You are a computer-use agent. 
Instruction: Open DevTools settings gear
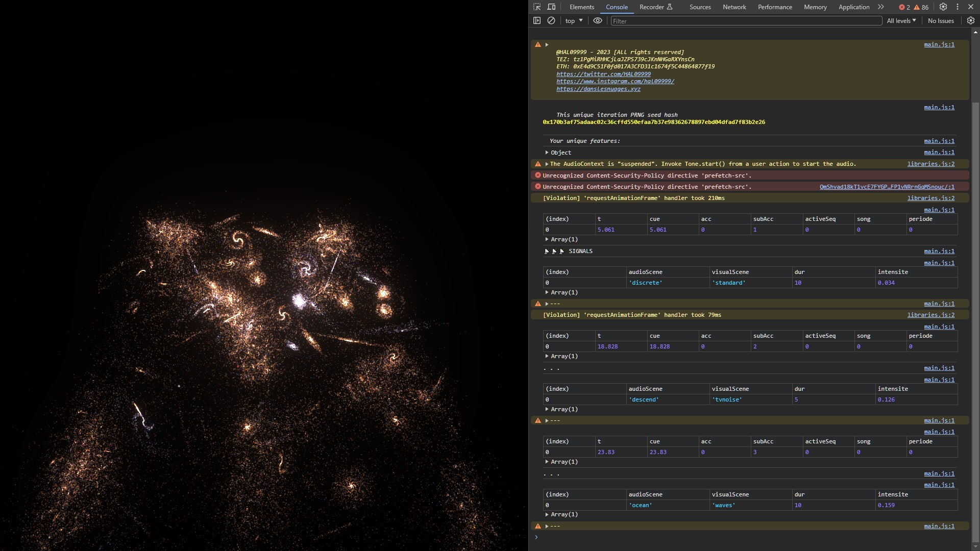click(943, 7)
